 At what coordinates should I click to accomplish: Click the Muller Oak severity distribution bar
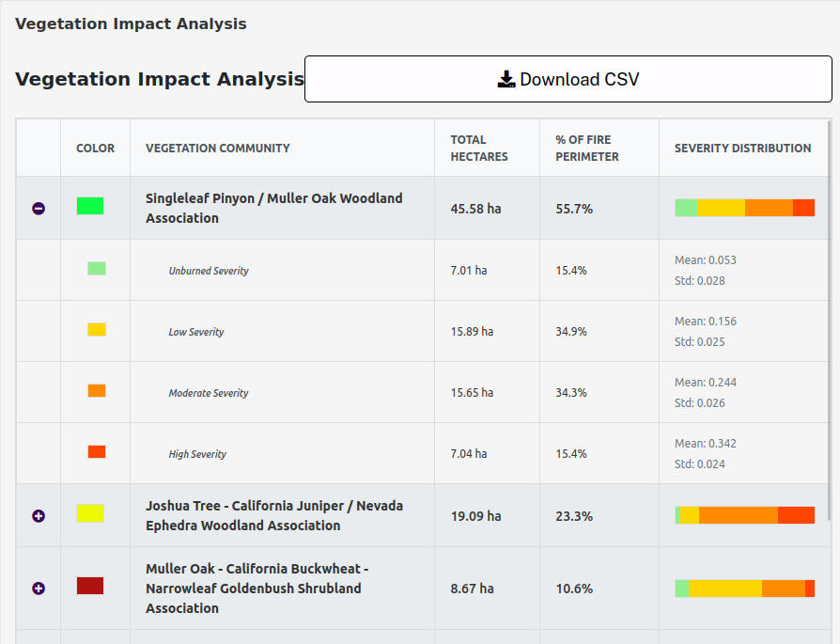744,589
